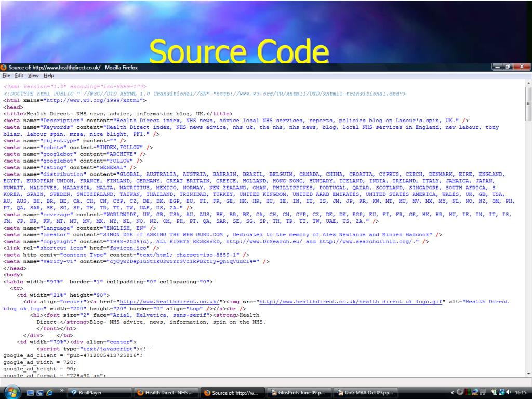Open UoG MBA Oct 09 presentation taskbar button
Viewport: 532px width, 399px height.
[x=366, y=393]
